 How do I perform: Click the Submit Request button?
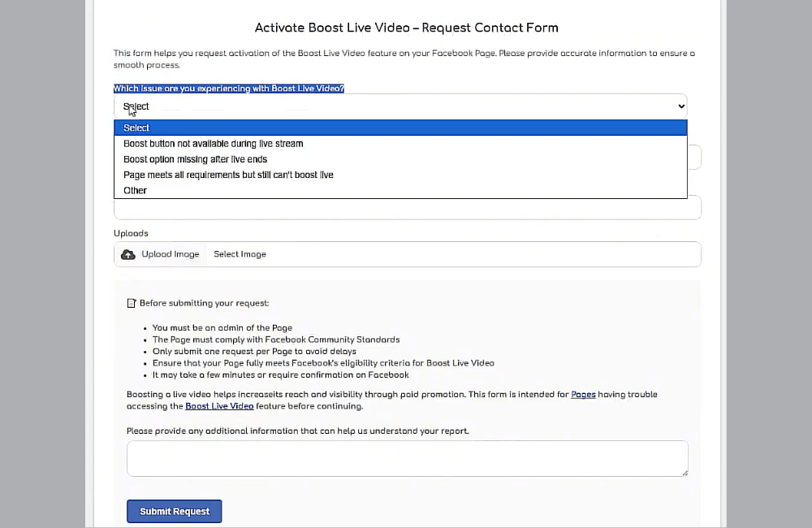click(174, 511)
